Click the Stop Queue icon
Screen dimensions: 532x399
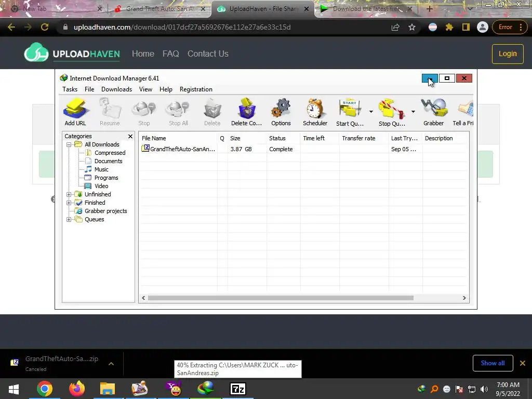tap(392, 112)
